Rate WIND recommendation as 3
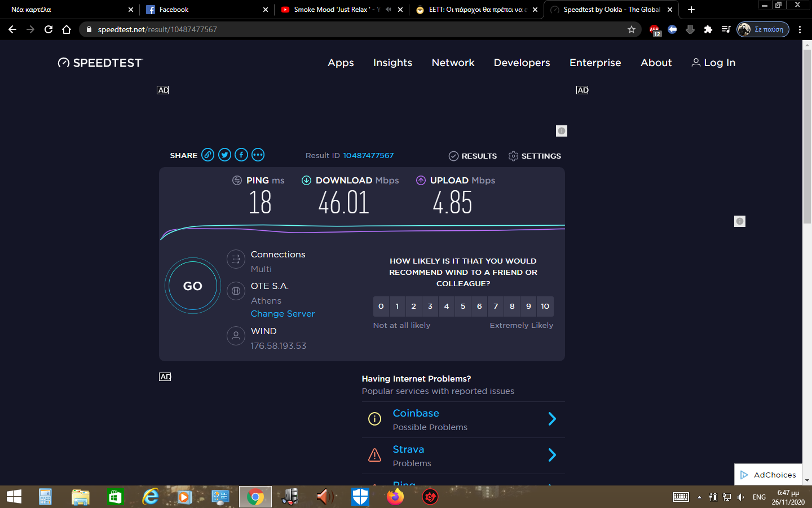 tap(430, 306)
